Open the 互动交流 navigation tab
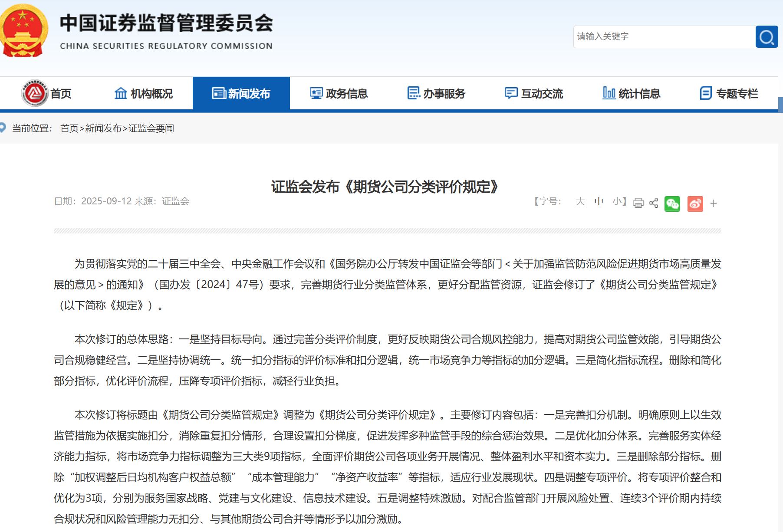The width and height of the screenshot is (783, 532). [533, 93]
